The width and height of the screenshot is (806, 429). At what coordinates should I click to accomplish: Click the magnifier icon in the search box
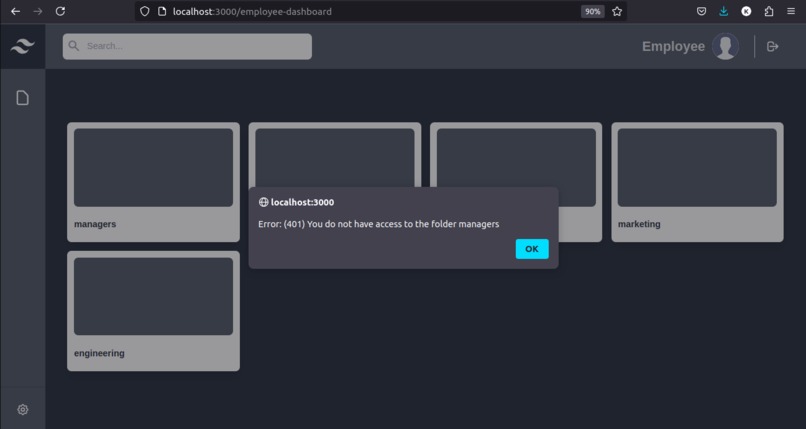pos(74,46)
